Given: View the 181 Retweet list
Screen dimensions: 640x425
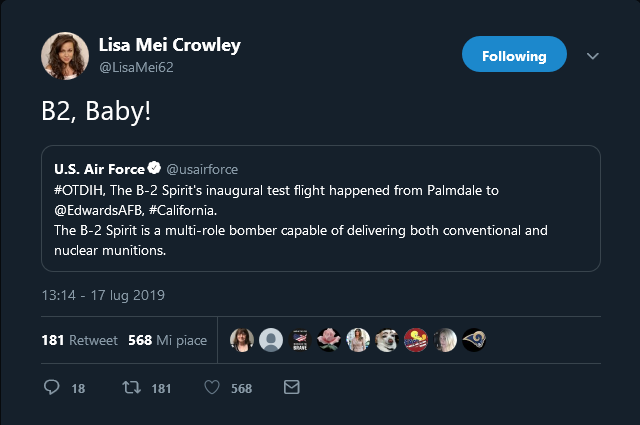Looking at the screenshot, I should pyautogui.click(x=79, y=340).
